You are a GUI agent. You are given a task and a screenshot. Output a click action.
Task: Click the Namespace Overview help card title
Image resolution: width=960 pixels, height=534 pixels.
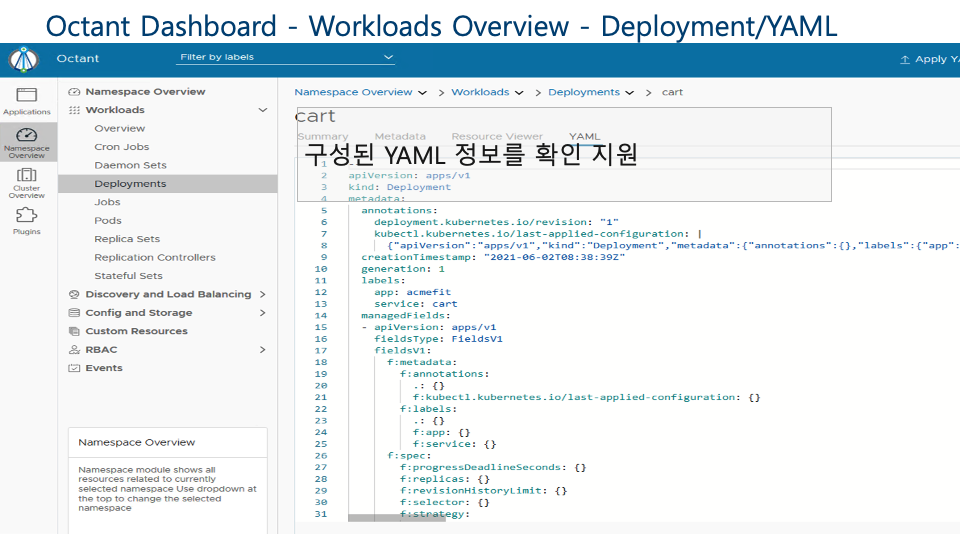tap(137, 442)
